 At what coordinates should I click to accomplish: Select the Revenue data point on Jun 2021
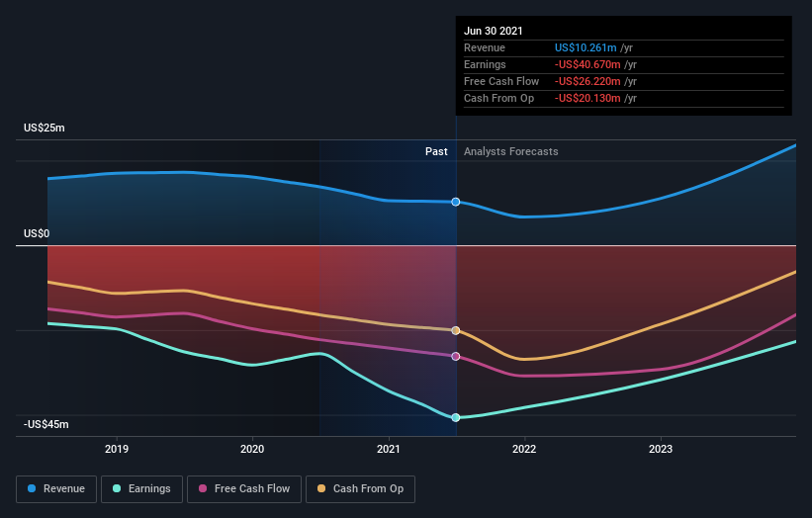456,202
